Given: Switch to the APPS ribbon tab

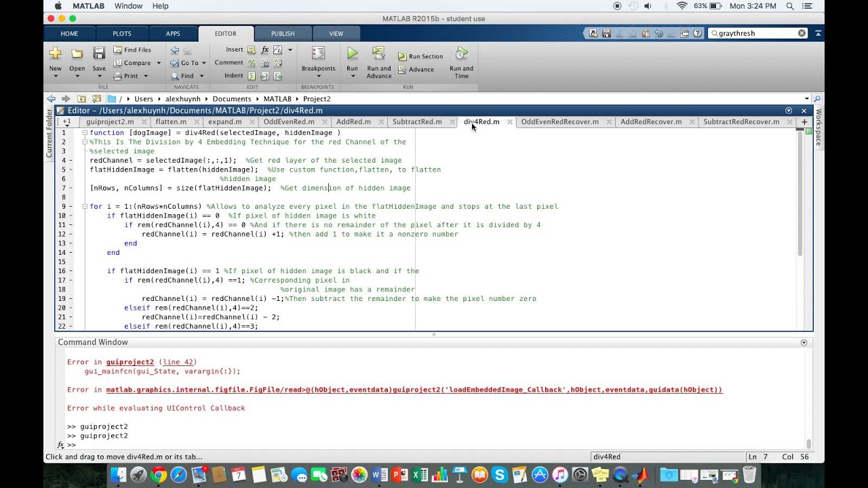Looking at the screenshot, I should (x=173, y=33).
